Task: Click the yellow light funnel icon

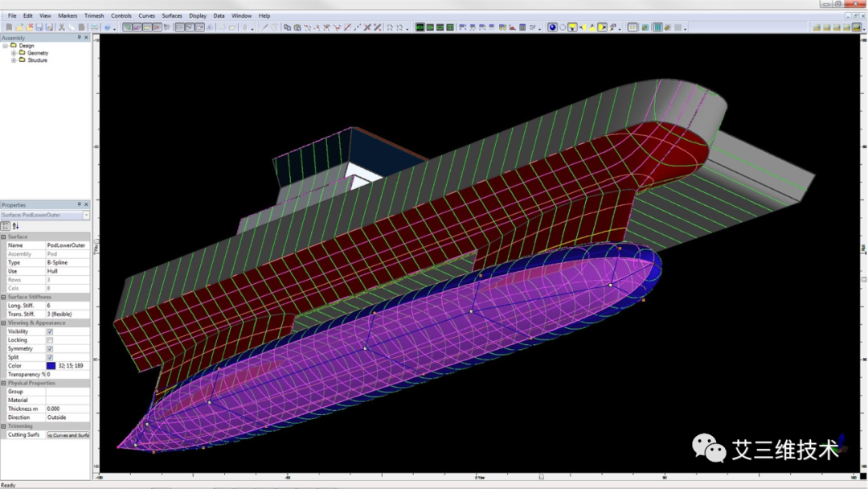Action: click(572, 27)
